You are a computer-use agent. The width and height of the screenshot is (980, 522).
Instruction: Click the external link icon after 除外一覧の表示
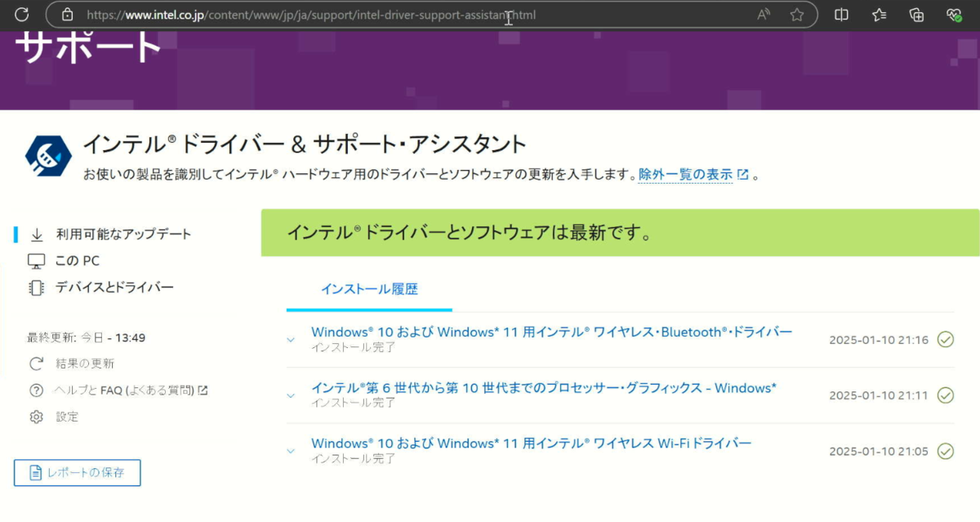742,175
